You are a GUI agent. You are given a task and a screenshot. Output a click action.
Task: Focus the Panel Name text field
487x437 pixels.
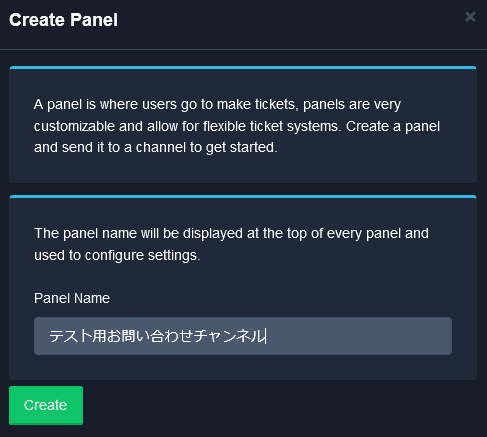(x=243, y=336)
